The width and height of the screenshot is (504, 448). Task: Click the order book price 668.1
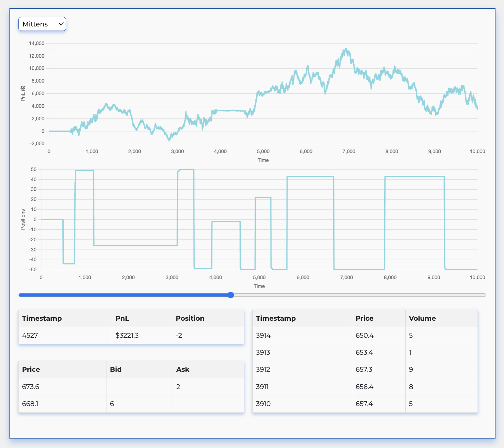tap(30, 404)
